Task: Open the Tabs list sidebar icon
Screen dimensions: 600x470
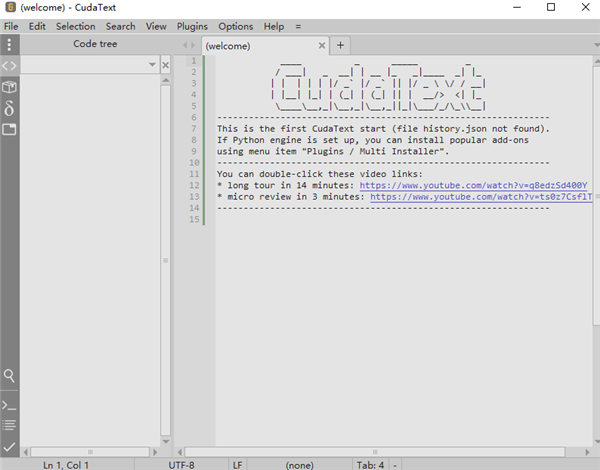Action: click(x=9, y=129)
